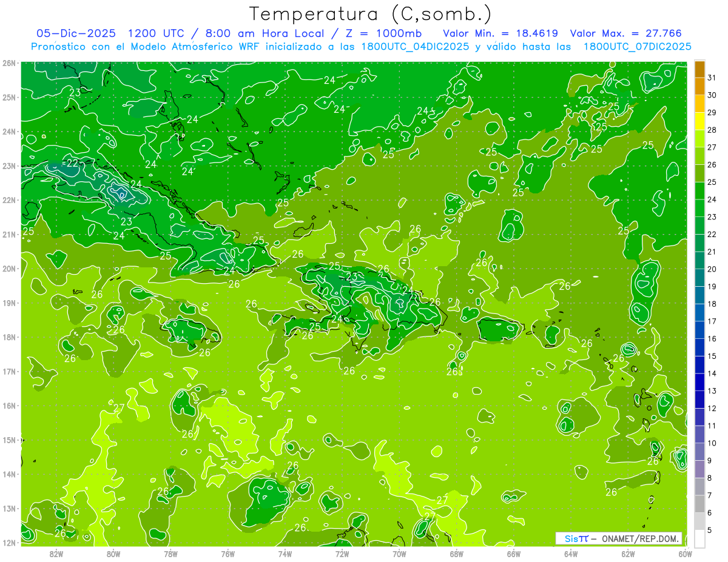Click the longitude label 62W
Screen dimensions: 728x562
click(x=628, y=554)
